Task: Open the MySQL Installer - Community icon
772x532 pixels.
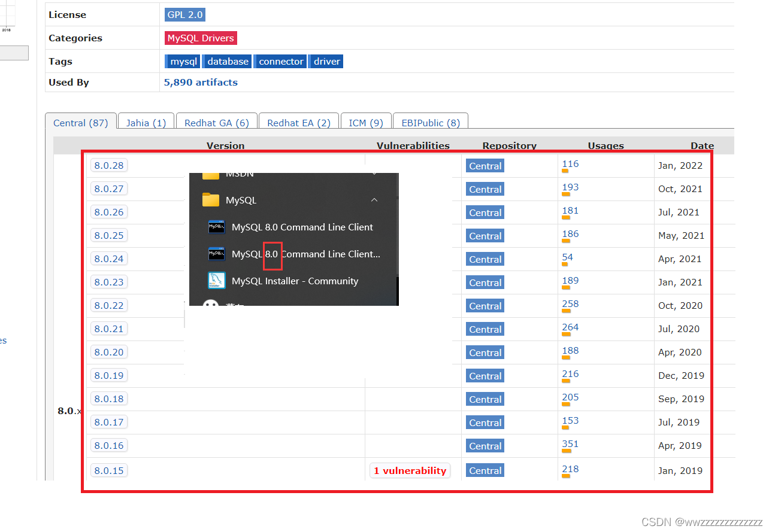Action: [x=216, y=281]
